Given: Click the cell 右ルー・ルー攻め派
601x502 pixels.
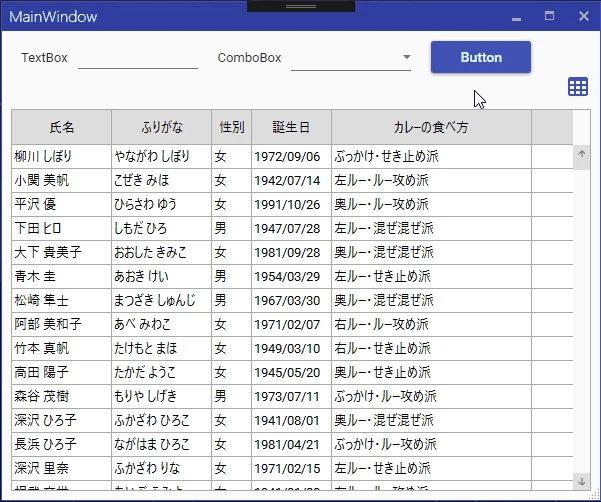Looking at the screenshot, I should click(x=431, y=325).
